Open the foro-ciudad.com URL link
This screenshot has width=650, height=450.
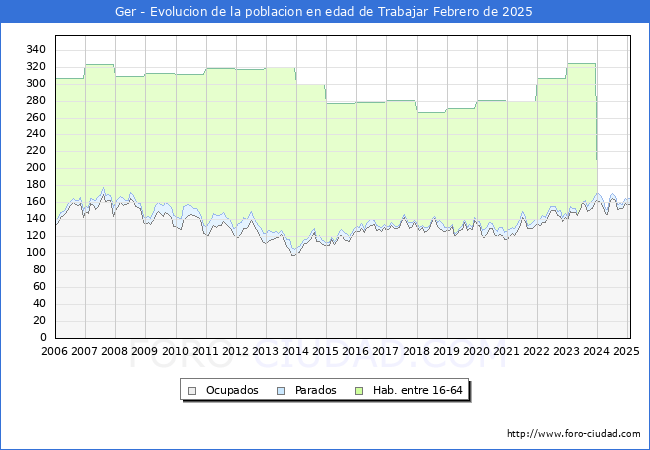[574, 433]
